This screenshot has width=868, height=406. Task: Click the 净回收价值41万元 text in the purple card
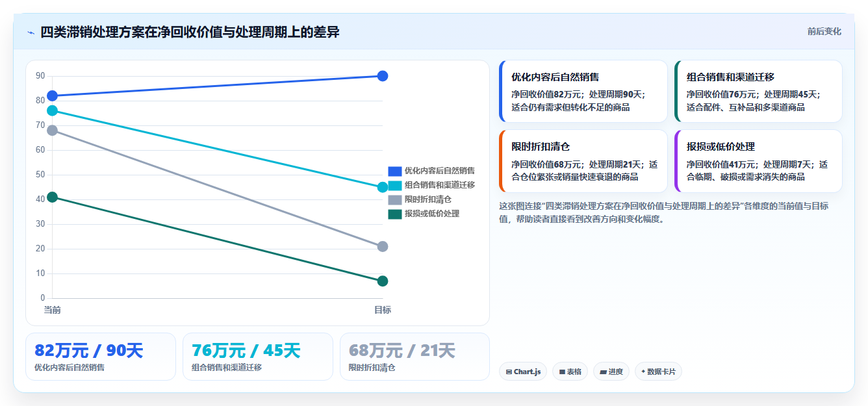[721, 164]
